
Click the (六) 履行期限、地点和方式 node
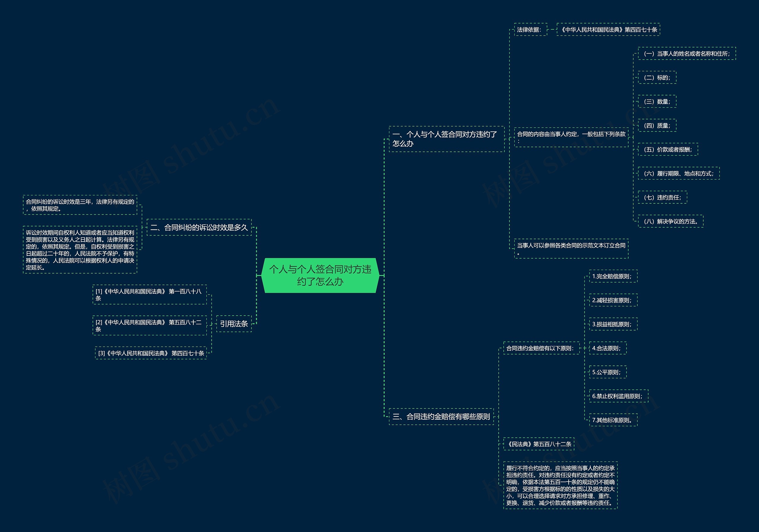[x=678, y=173]
